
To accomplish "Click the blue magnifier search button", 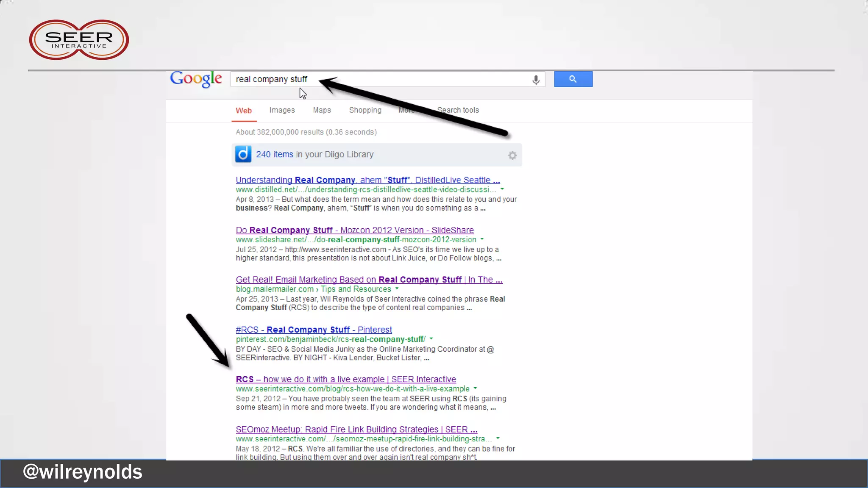I will click(573, 79).
